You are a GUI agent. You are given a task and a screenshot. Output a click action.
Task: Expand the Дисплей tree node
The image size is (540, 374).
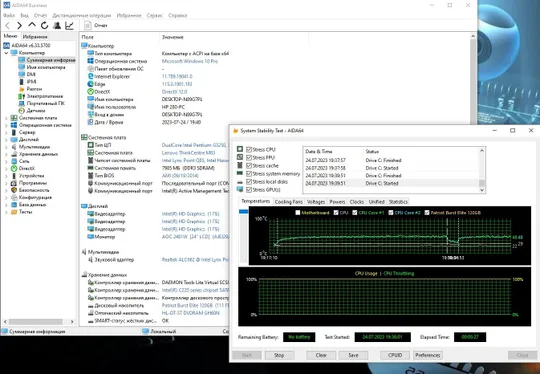point(6,139)
